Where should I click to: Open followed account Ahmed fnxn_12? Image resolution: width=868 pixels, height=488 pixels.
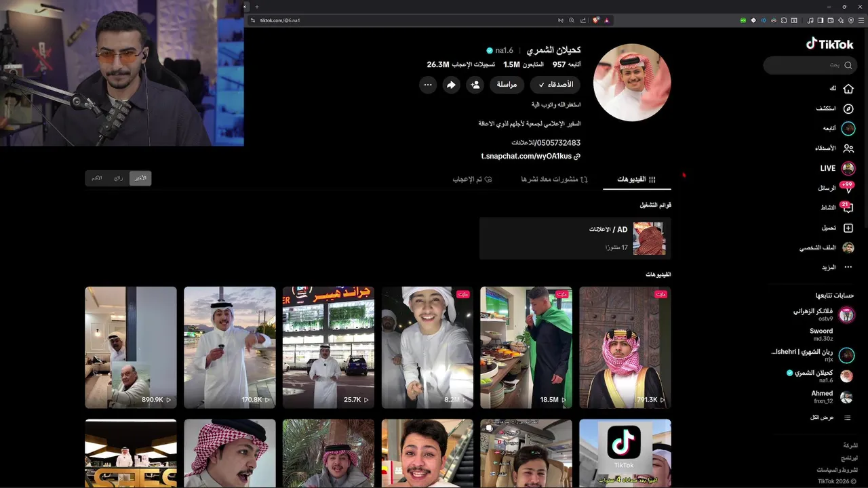click(x=831, y=396)
